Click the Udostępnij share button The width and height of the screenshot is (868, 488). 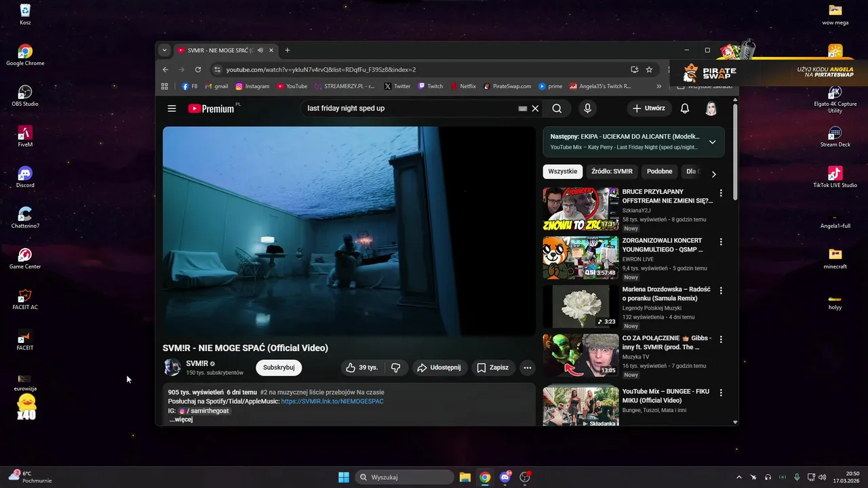pyautogui.click(x=439, y=367)
